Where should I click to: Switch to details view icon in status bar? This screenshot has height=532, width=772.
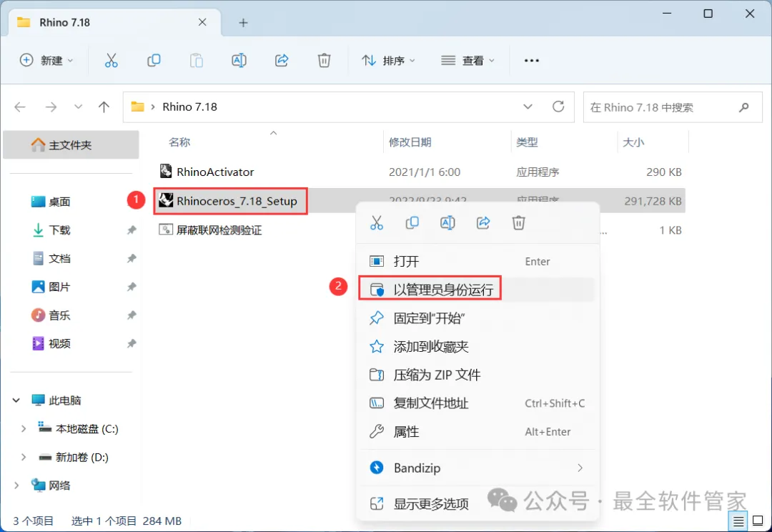click(738, 521)
